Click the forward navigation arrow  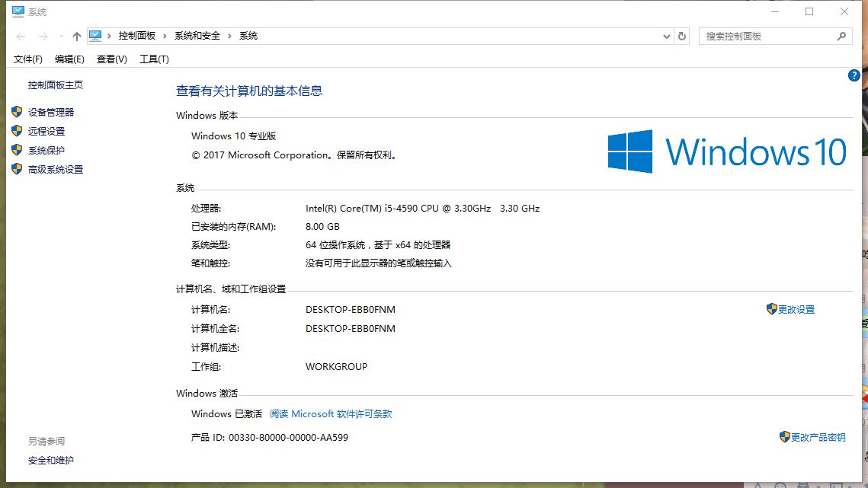pyautogui.click(x=43, y=37)
